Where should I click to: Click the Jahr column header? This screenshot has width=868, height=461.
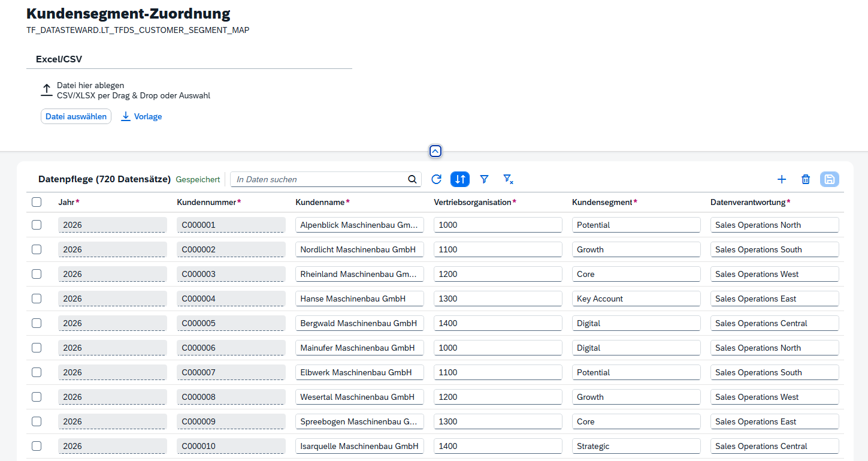coord(68,202)
